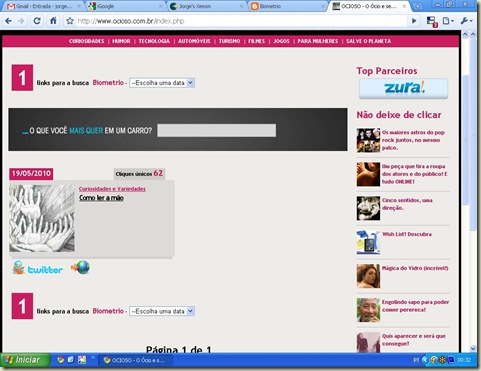Click the Go arrow beside the address bar
The height and width of the screenshot is (371, 481).
414,21
